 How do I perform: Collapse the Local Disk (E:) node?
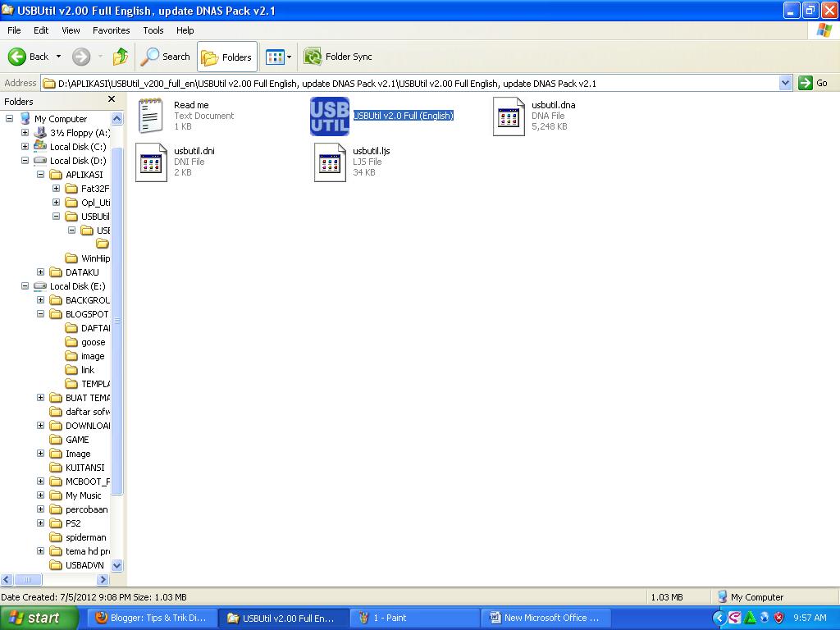(x=25, y=286)
